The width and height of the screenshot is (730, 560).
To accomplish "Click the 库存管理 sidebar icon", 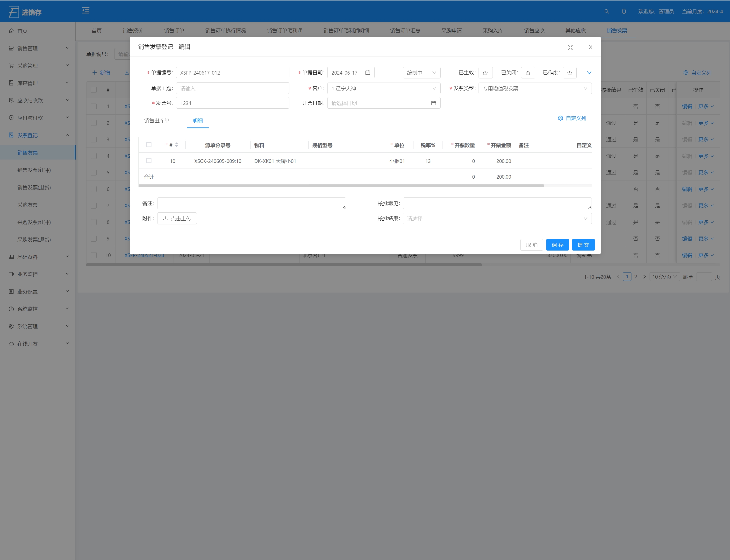I will click(x=11, y=83).
